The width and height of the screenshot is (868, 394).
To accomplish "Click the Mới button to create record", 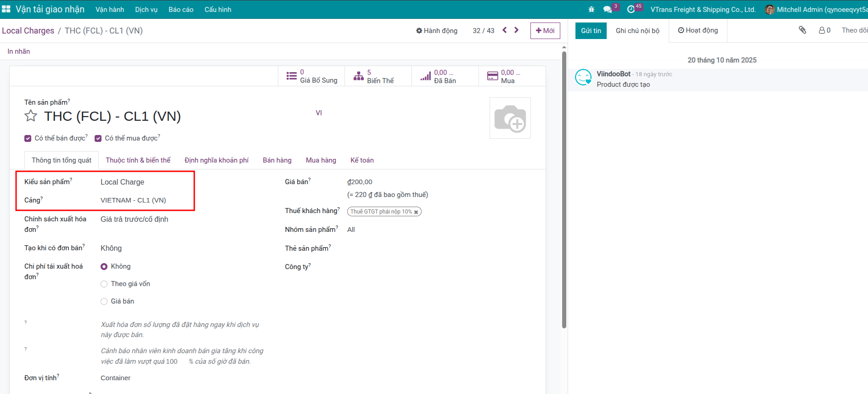I will click(545, 31).
